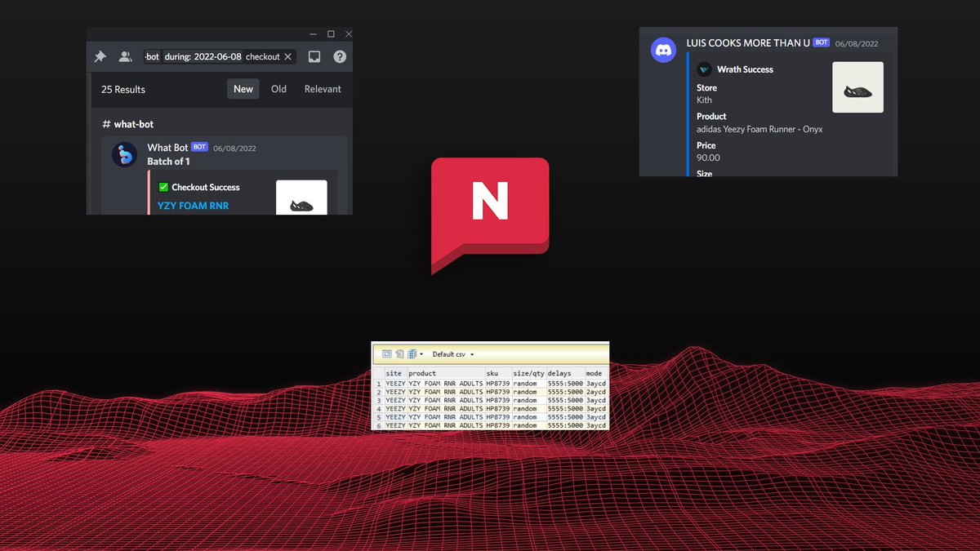
Task: Sort search results by Relevant
Action: [x=323, y=89]
